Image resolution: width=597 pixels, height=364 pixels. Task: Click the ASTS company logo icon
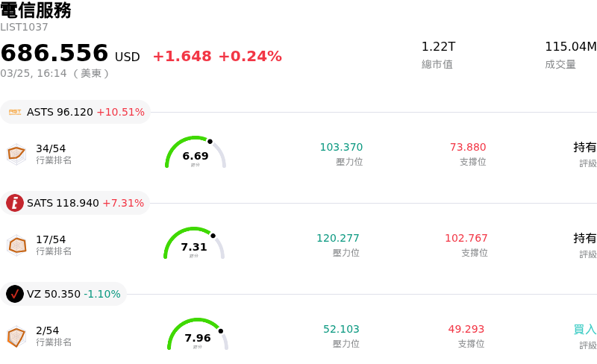[x=15, y=112]
